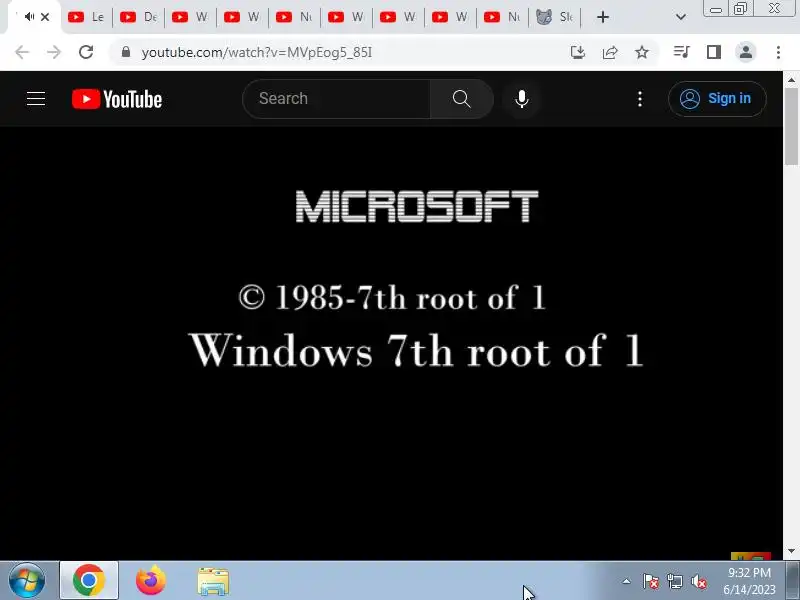Screen dimensions: 800x600
Task: Expand the tab search chevron
Action: tap(681, 17)
